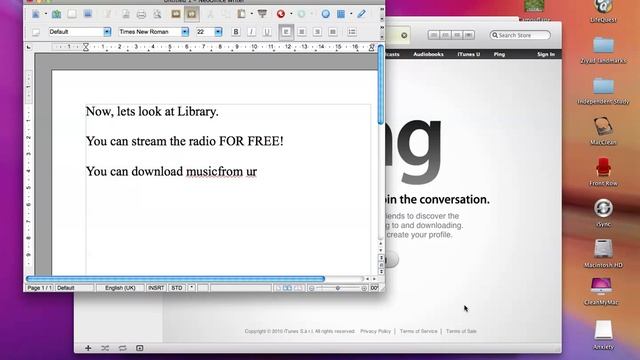Open iTunes U tab in store bar
The image size is (640, 360).
pos(469,54)
